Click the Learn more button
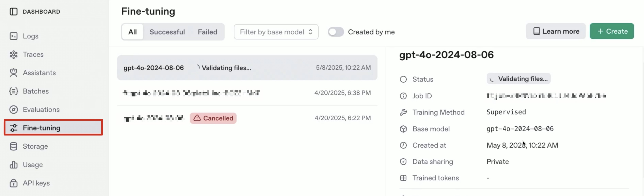This screenshot has height=196, width=644. tap(556, 31)
